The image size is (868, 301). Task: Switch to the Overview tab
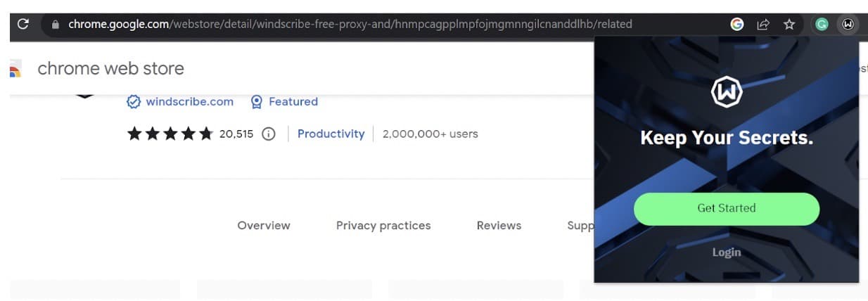(x=264, y=226)
